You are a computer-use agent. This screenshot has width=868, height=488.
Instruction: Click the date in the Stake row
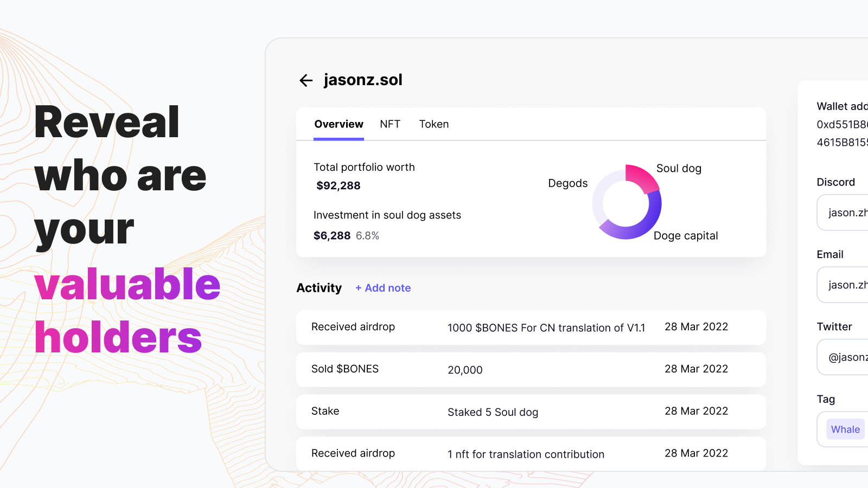(x=697, y=411)
